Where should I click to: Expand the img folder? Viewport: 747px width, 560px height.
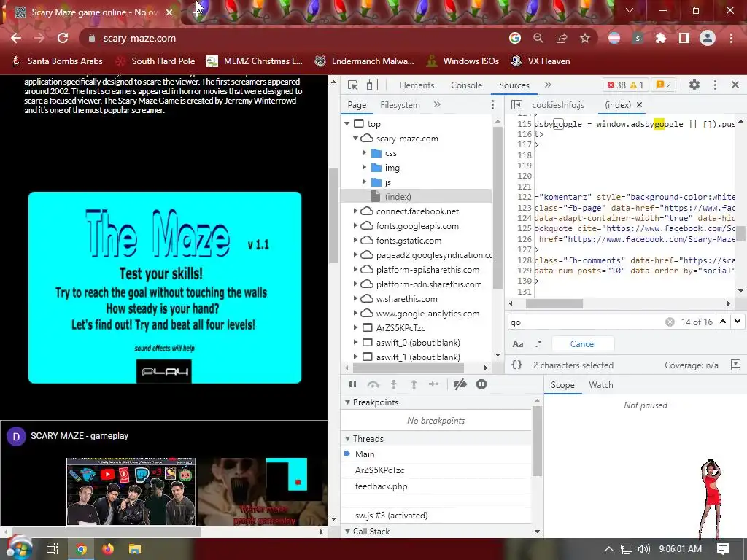pyautogui.click(x=365, y=167)
